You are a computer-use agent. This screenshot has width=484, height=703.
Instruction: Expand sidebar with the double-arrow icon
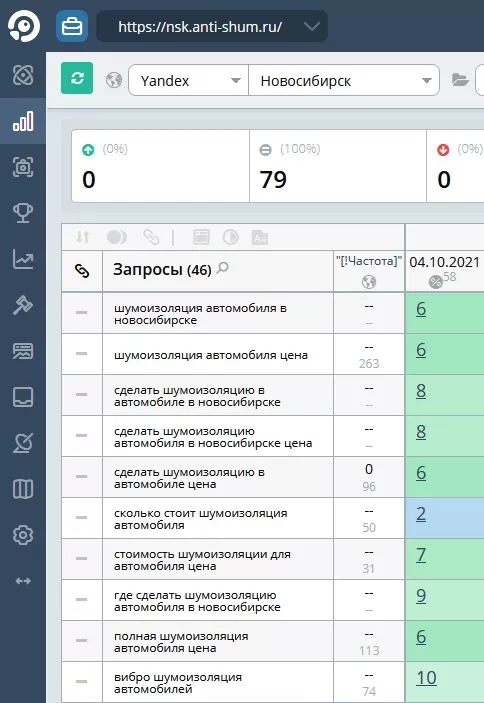click(x=23, y=581)
